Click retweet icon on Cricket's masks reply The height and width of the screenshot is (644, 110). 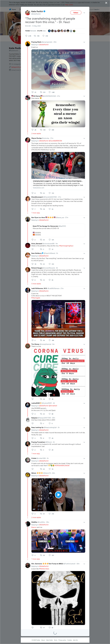41,469
